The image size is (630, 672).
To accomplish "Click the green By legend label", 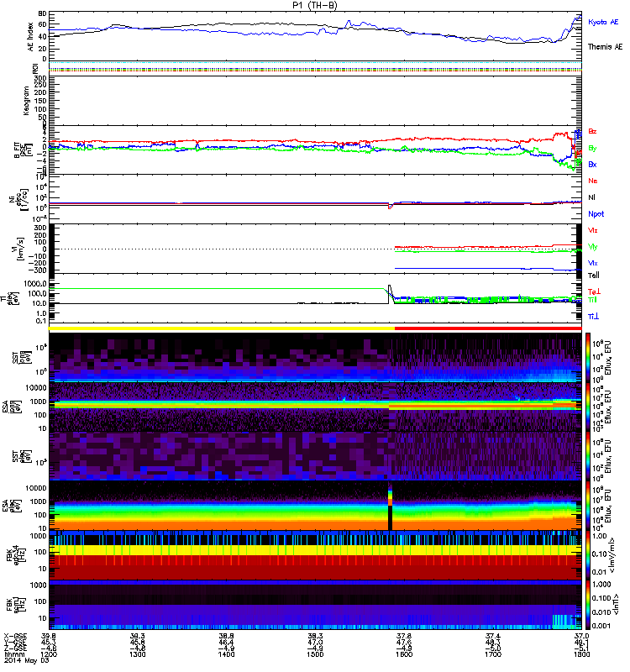I will click(592, 148).
